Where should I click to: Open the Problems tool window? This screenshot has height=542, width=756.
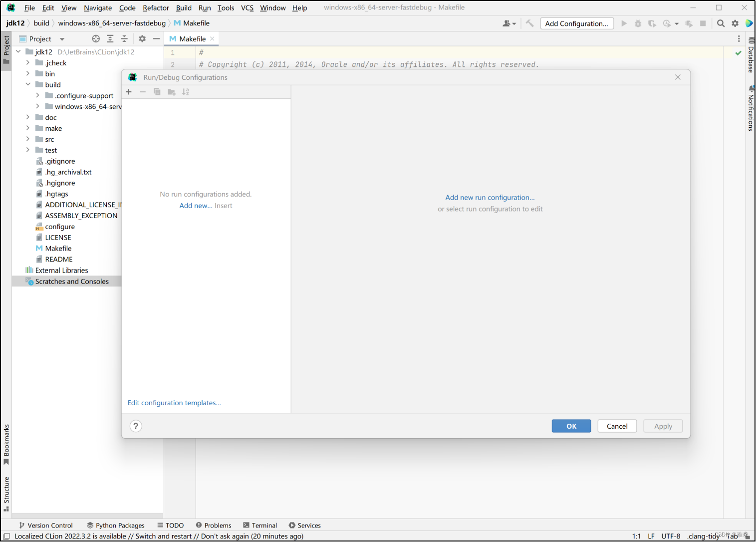point(214,526)
